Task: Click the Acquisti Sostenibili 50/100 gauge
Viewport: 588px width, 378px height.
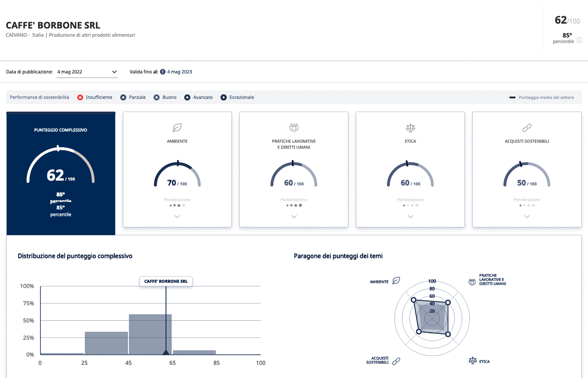Action: point(527,174)
